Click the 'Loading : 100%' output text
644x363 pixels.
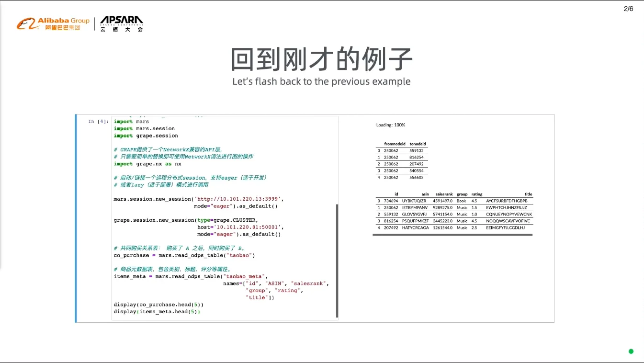(x=391, y=125)
